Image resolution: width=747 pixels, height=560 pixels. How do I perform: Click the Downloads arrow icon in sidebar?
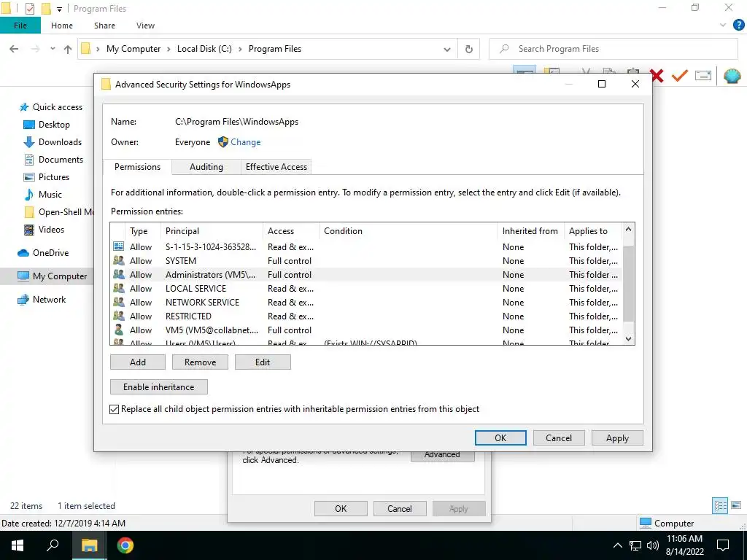tap(29, 142)
